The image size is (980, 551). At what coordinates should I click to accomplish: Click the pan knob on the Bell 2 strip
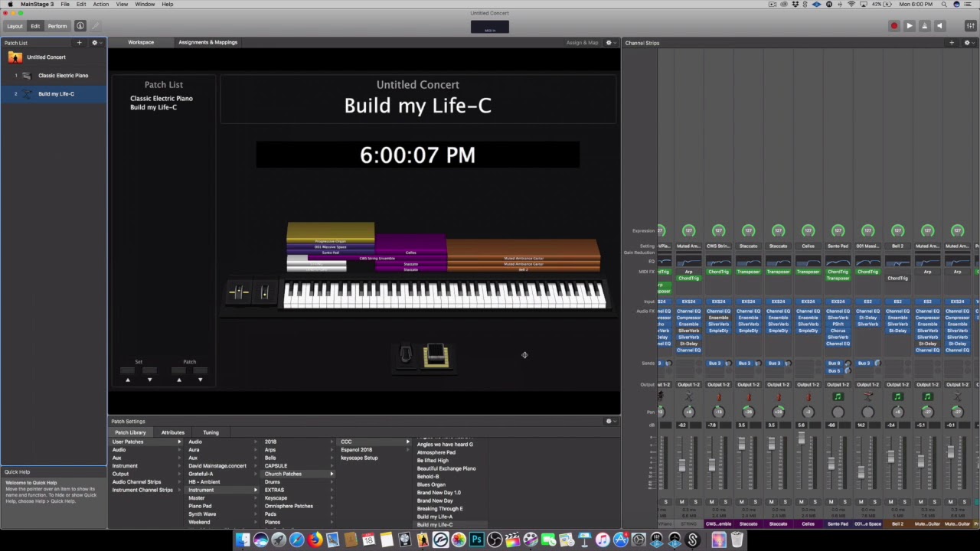pyautogui.click(x=898, y=412)
